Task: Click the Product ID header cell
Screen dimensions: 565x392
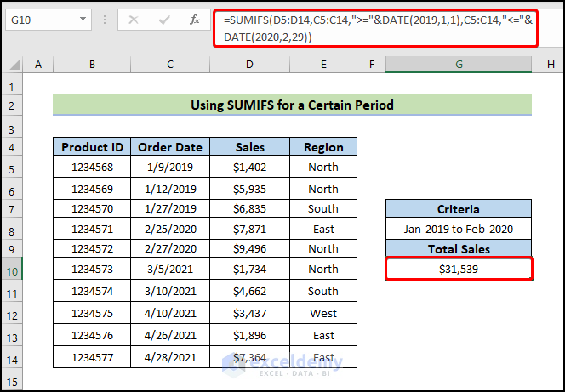Action: point(92,146)
